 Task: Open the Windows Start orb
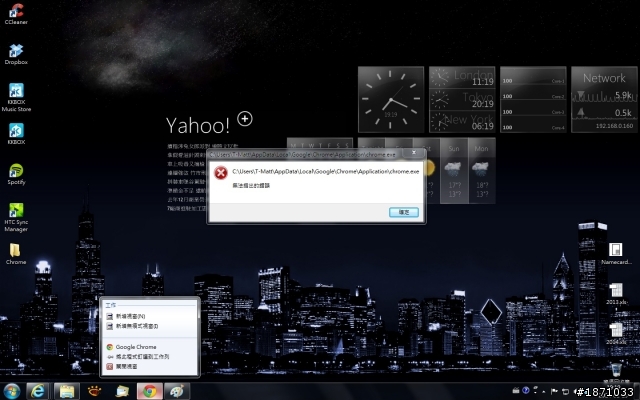click(11, 391)
